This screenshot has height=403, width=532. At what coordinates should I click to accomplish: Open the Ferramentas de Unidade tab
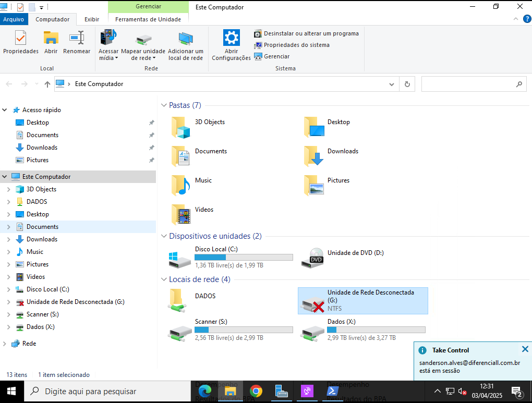(x=148, y=19)
